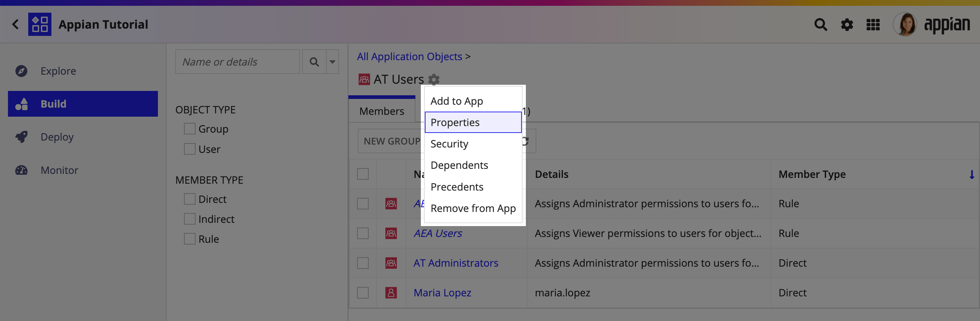
Task: Check the User object type filter
Action: click(189, 149)
